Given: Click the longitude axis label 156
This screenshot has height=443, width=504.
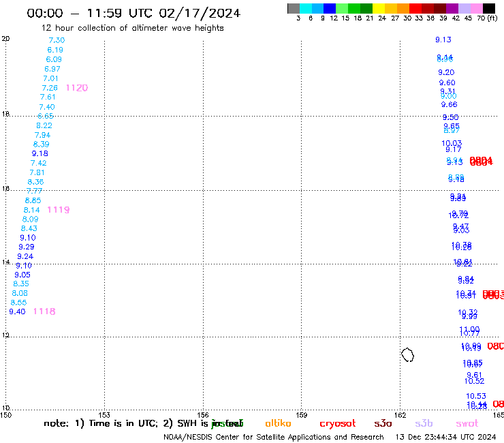Looking at the screenshot, I should (203, 415).
